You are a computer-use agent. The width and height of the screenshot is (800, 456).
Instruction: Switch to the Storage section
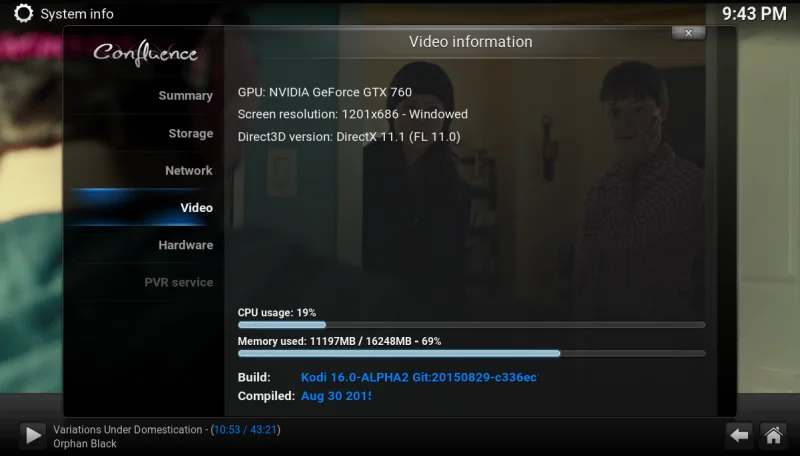coord(190,134)
